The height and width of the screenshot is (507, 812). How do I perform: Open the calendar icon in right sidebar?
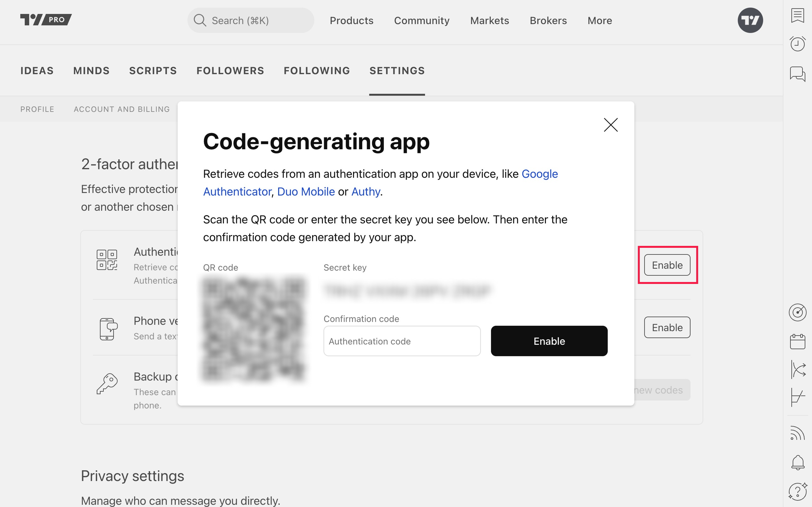tap(797, 342)
